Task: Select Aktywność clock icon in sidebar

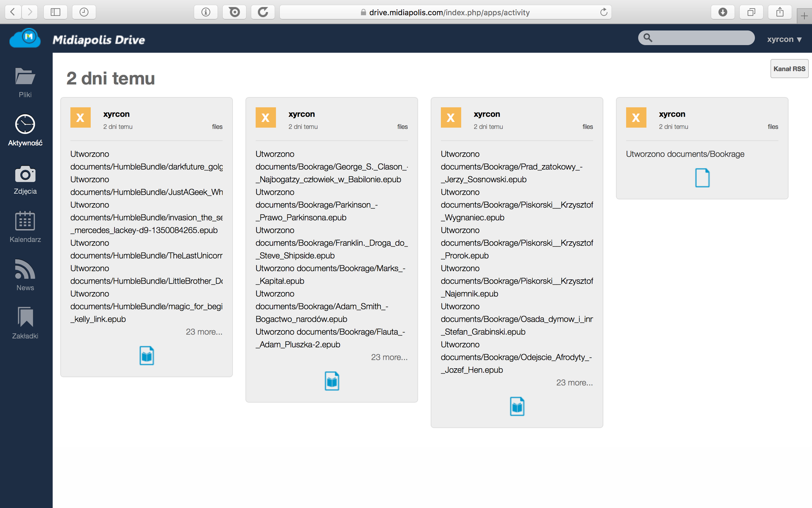Action: coord(25,124)
